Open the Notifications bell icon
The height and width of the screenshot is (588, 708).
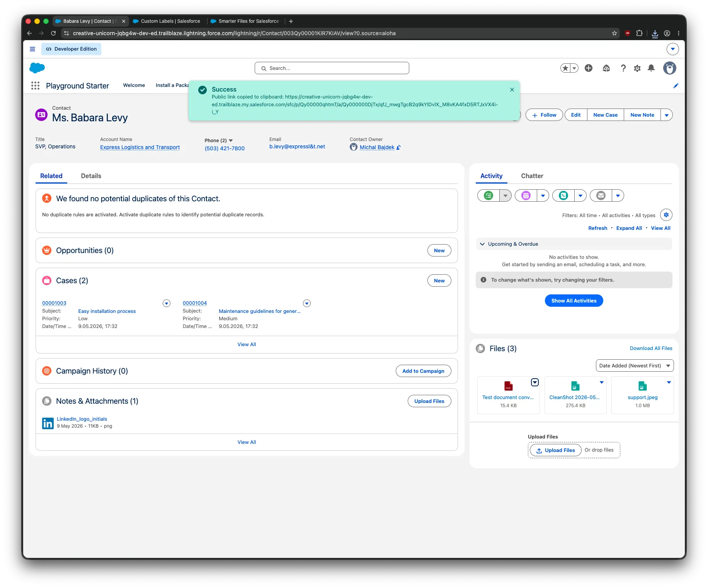pos(651,68)
